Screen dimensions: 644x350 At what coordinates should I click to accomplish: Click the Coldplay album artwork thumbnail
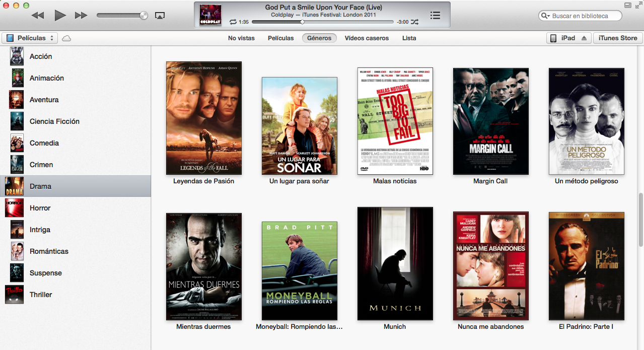pyautogui.click(x=210, y=16)
